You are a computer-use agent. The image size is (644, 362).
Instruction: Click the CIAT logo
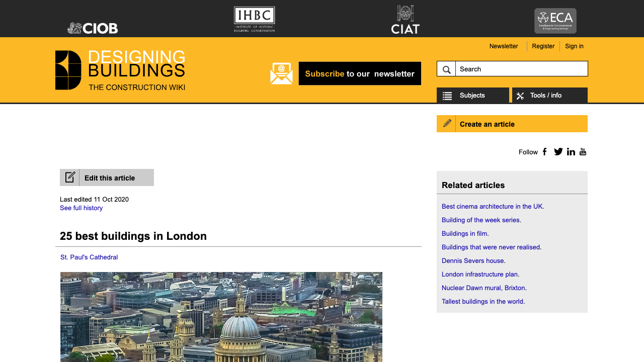pos(405,20)
